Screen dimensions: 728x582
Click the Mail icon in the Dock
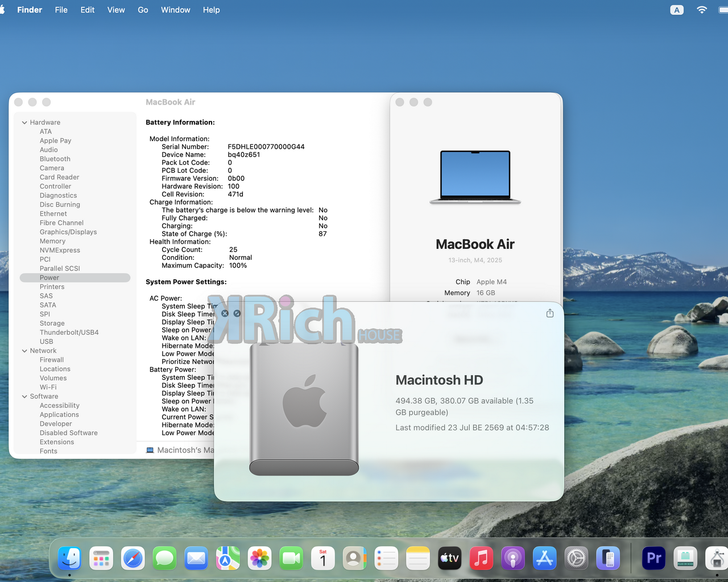(196, 559)
